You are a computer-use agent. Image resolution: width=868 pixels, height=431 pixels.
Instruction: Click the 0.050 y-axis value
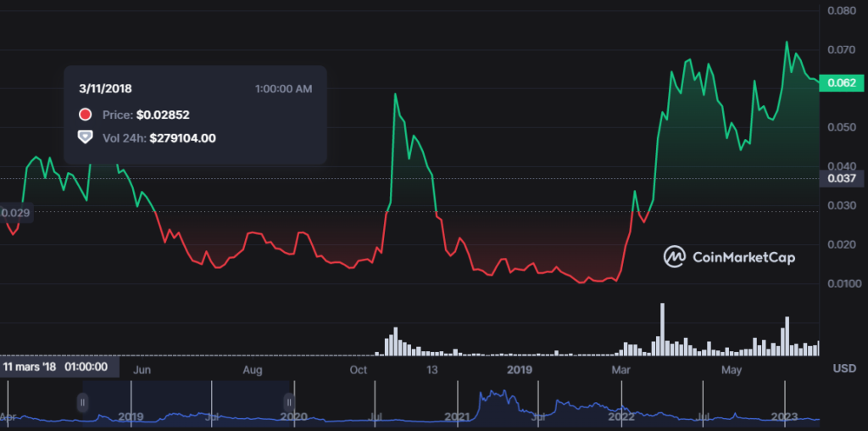[842, 127]
